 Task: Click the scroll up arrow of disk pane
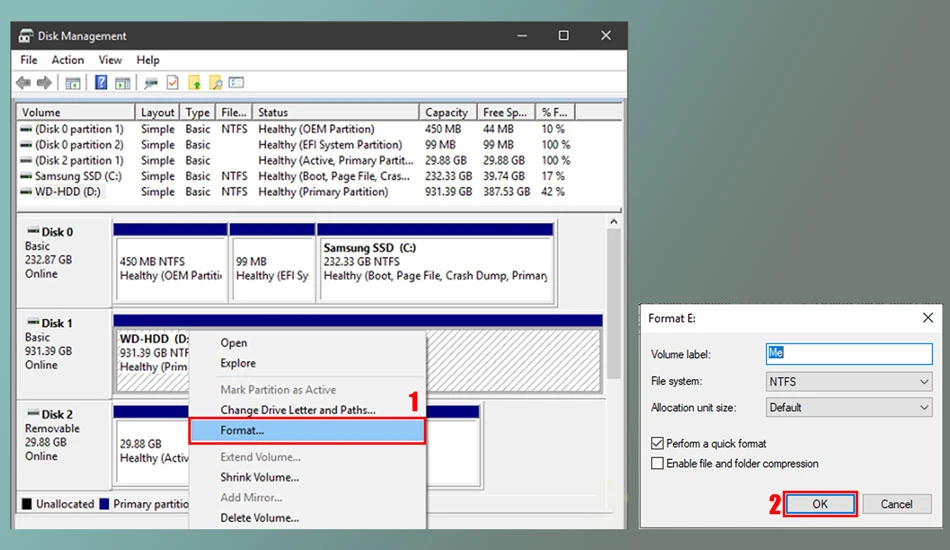click(x=614, y=222)
